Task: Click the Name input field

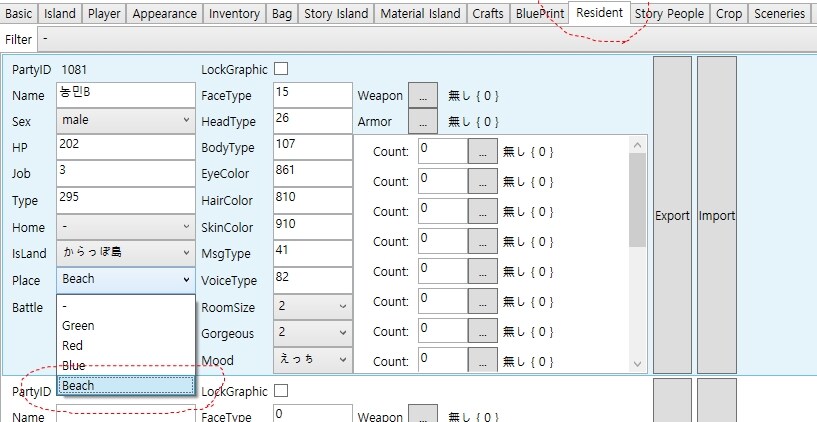Action: click(125, 94)
